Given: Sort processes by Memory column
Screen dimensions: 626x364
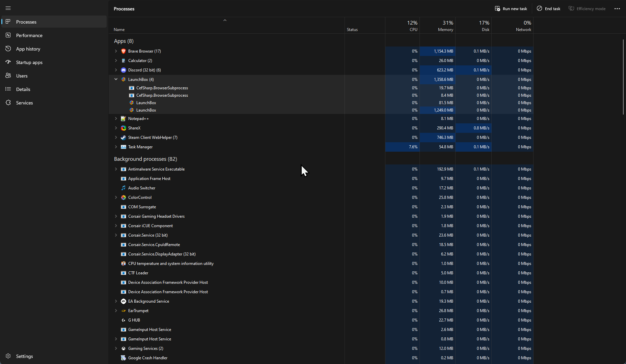Looking at the screenshot, I should [445, 26].
